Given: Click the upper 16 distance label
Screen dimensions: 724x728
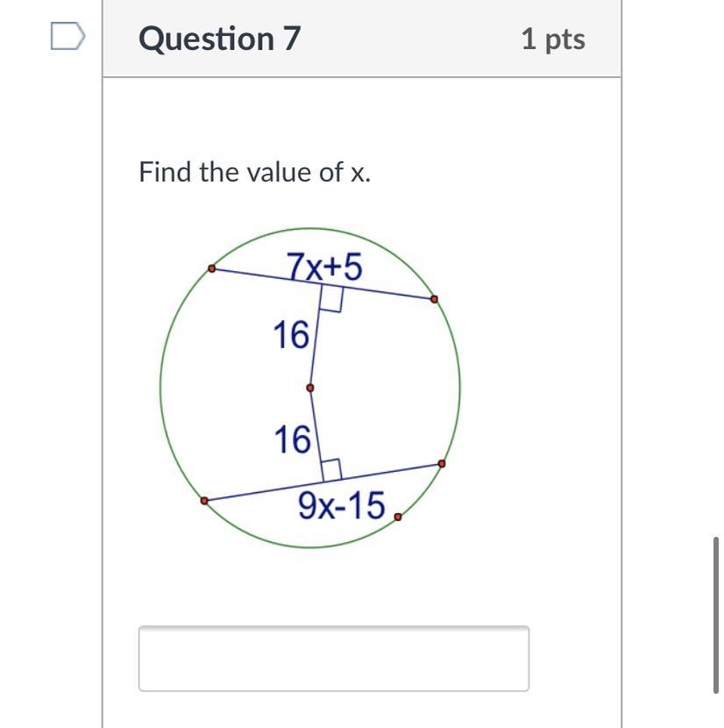Looking at the screenshot, I should point(292,334).
